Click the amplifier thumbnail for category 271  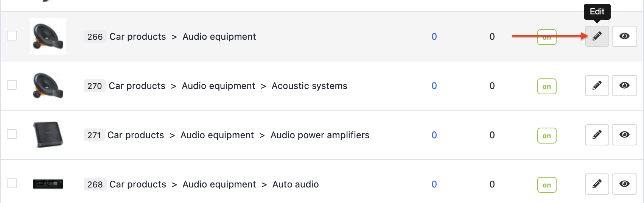[x=48, y=135]
